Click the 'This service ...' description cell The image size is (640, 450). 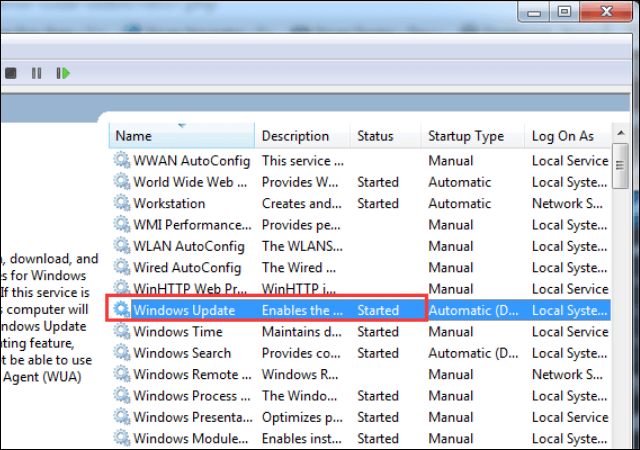point(303,160)
